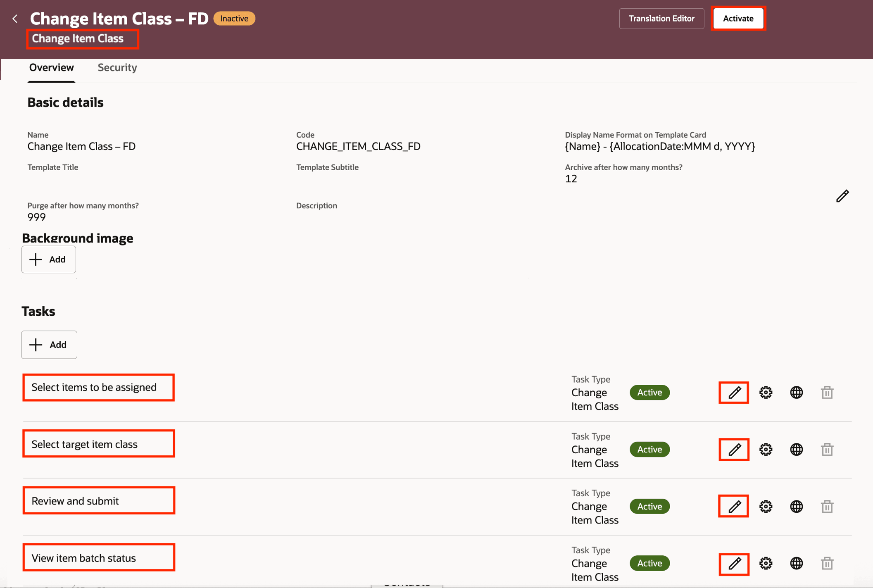Click the Inactive status badge

pos(234,18)
